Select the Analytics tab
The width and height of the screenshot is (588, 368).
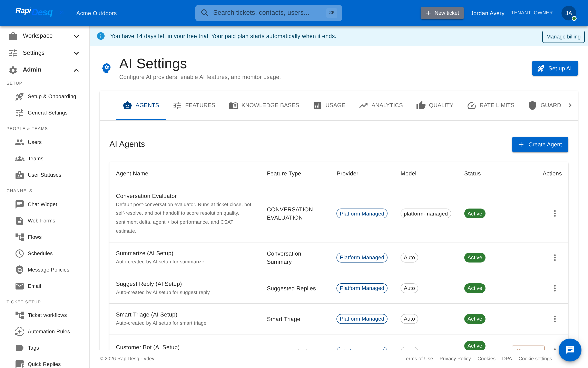click(381, 105)
